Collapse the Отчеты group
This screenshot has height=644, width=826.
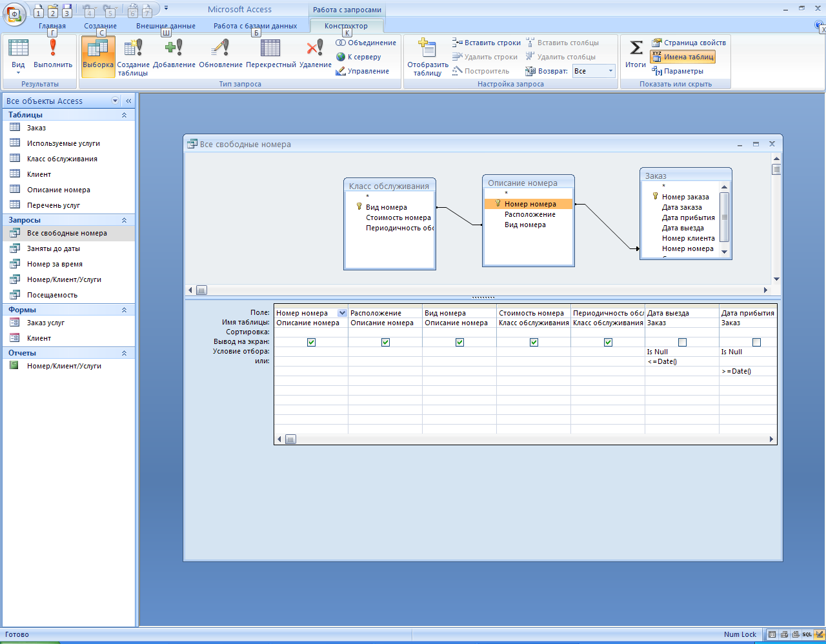[124, 353]
